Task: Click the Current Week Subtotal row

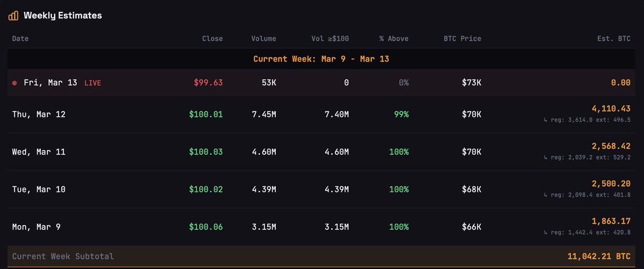Action: (63, 256)
